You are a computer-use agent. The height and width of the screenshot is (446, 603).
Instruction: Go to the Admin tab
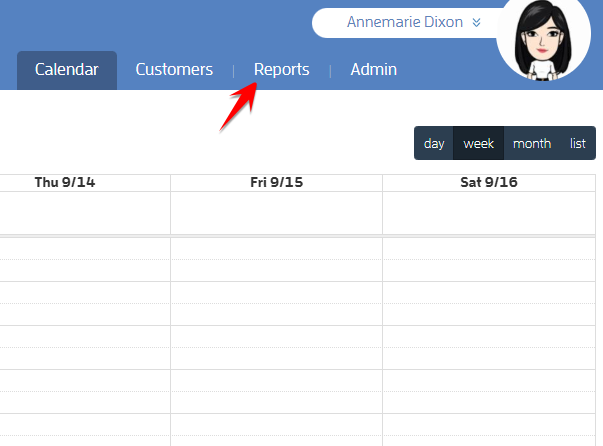tap(373, 70)
